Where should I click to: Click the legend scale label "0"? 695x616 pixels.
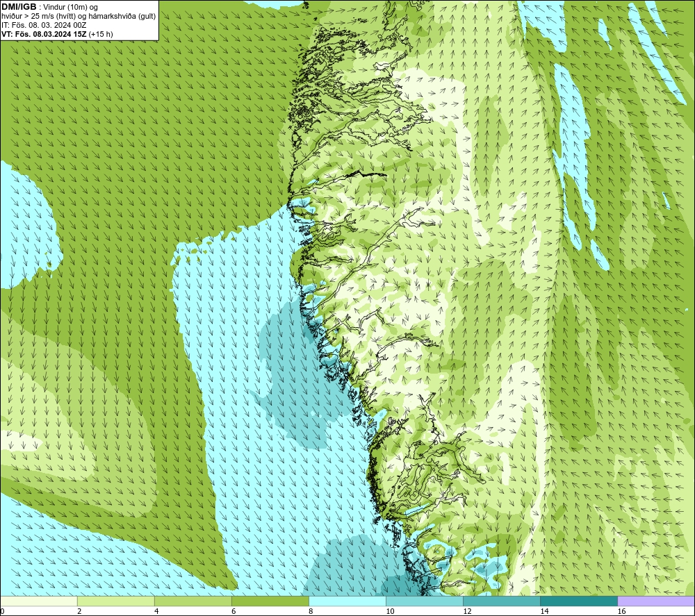(3, 611)
